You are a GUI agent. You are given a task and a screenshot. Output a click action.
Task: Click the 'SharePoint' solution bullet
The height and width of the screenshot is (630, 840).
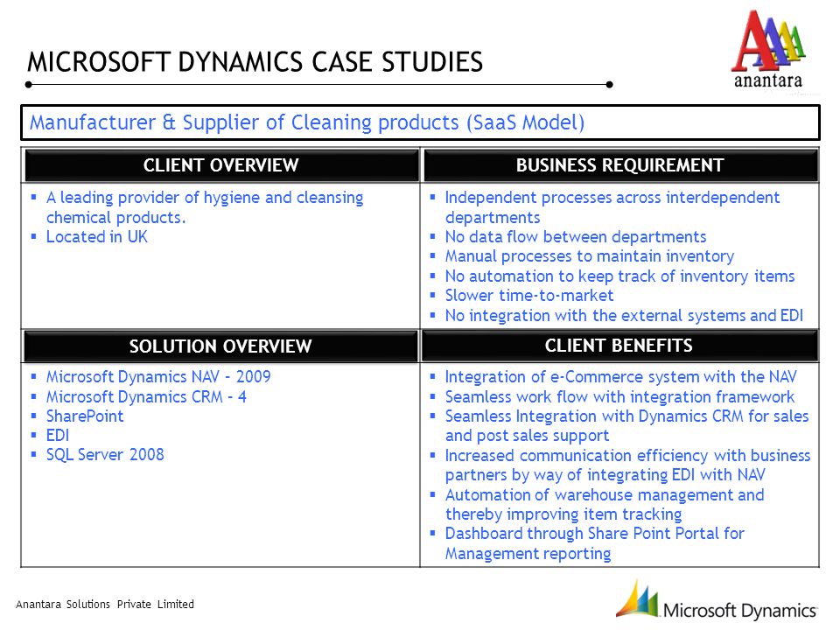(x=85, y=416)
